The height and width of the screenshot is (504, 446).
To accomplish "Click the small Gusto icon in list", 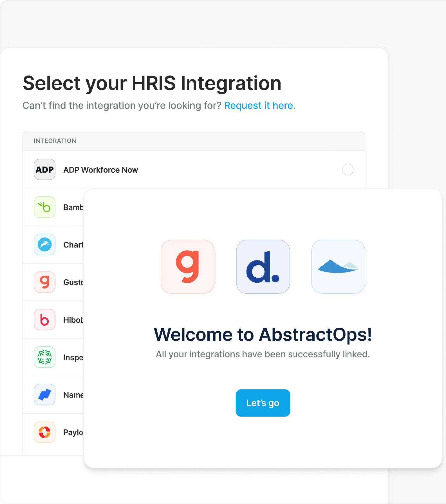I will click(44, 282).
